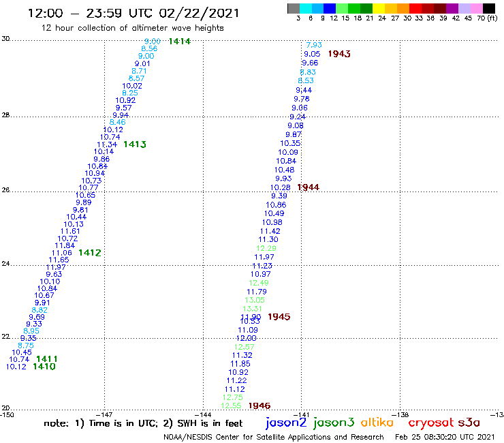This screenshot has width=504, height=443.
Task: Click the wave height value 8.46
Action: [117, 122]
